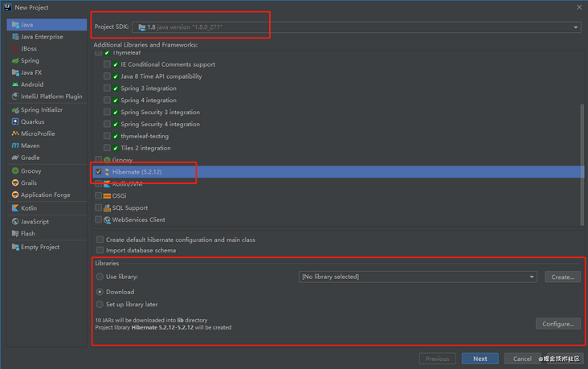Check the Spring 3 integration checkbox
588x369 pixels.
[107, 88]
